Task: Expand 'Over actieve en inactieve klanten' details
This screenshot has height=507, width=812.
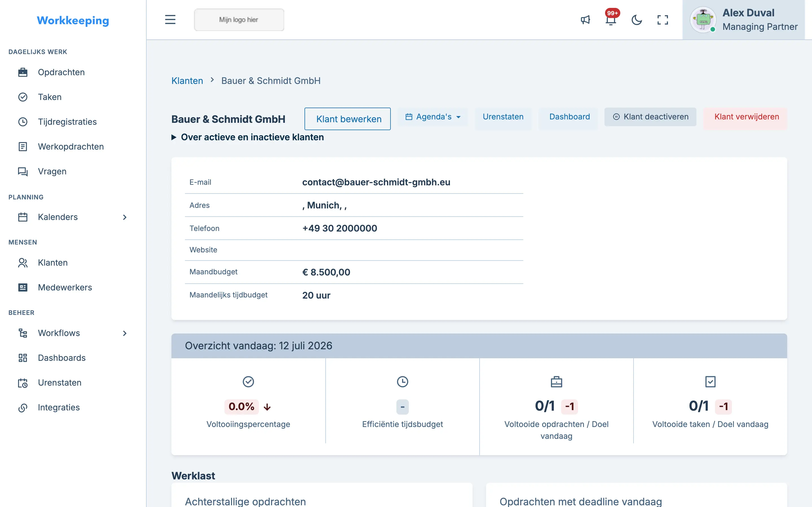Action: coord(248,137)
